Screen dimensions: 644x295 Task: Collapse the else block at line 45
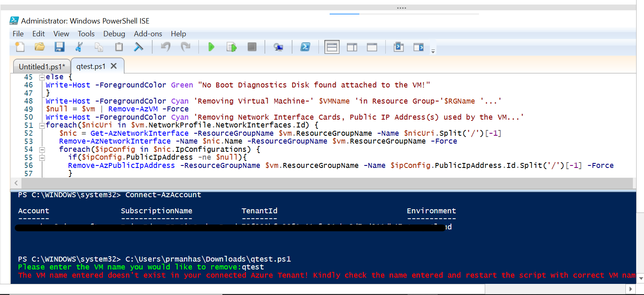click(42, 77)
